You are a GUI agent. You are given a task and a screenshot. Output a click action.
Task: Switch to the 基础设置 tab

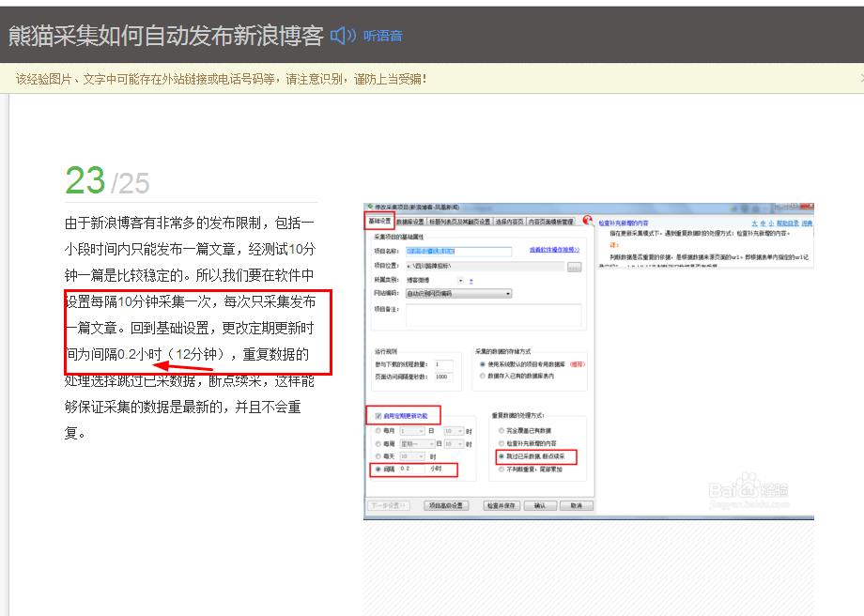tap(379, 221)
